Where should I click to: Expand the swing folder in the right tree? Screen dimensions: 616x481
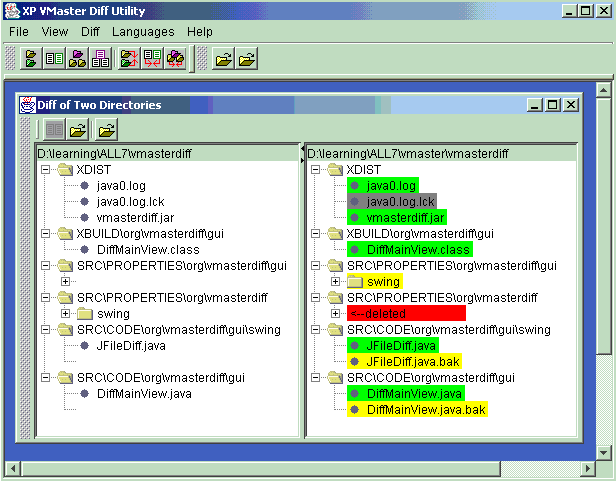pyautogui.click(x=335, y=282)
